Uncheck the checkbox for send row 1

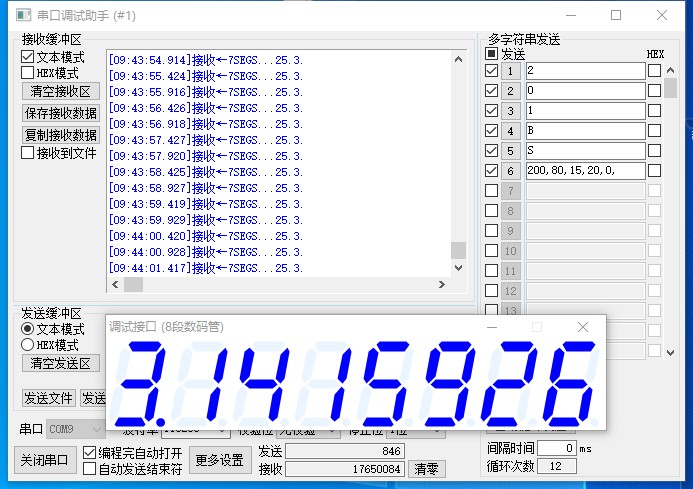pos(491,71)
